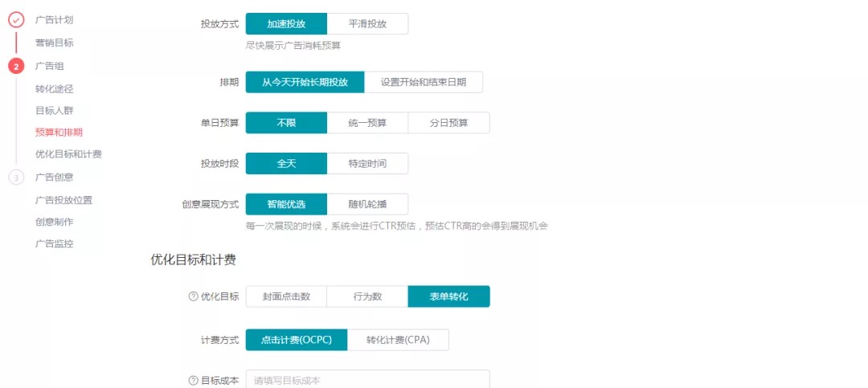Click the step 3 circle icon
This screenshot has width=868, height=388.
(x=16, y=177)
